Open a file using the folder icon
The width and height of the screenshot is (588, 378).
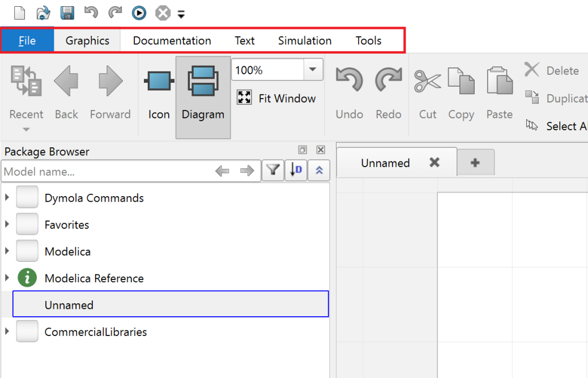[x=43, y=13]
